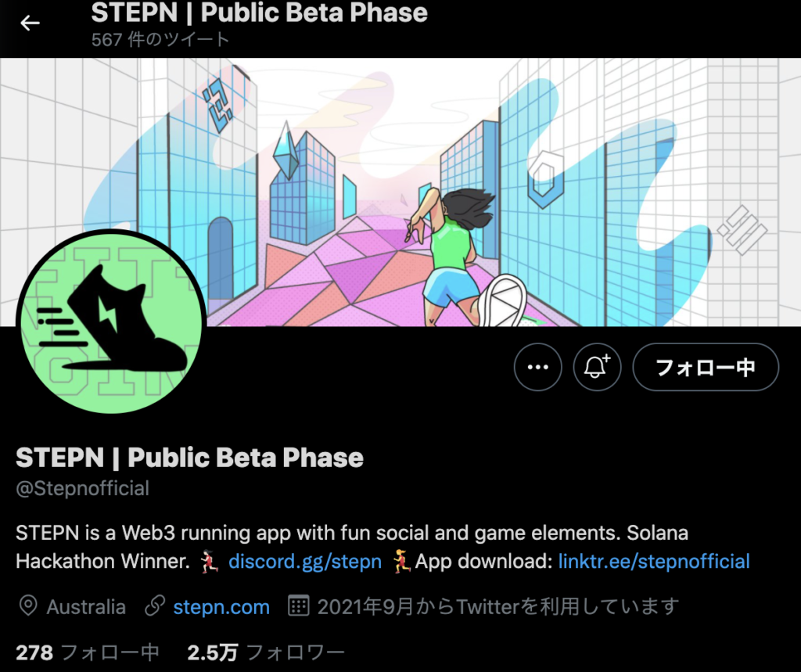Turn on notifications with the bell icon
The image size is (801, 672).
point(597,367)
